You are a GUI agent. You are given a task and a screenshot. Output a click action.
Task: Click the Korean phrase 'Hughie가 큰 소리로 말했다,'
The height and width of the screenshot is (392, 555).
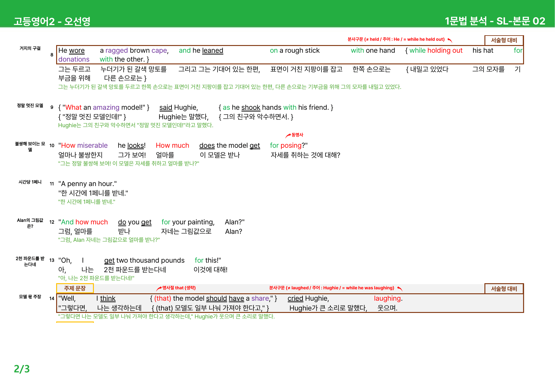(328, 308)
